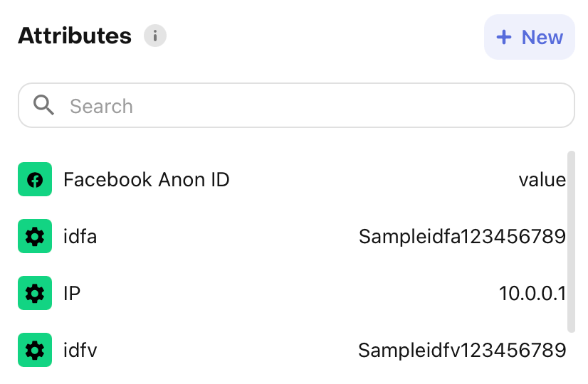This screenshot has height=384, width=588.
Task: Click the gear icon next to idfv
Action: pyautogui.click(x=35, y=350)
